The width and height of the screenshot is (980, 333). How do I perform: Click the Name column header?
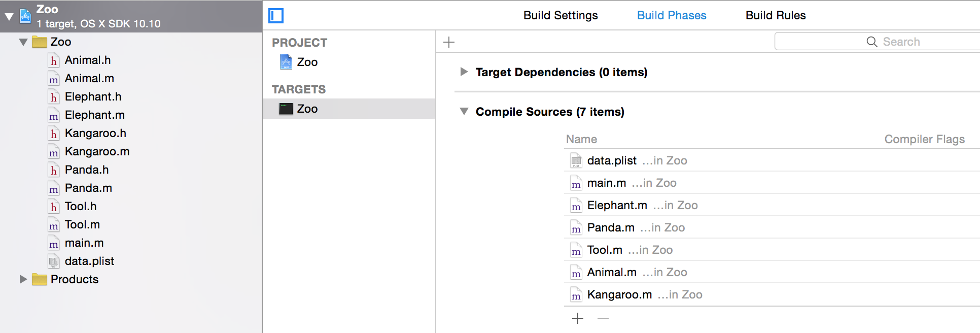[581, 139]
